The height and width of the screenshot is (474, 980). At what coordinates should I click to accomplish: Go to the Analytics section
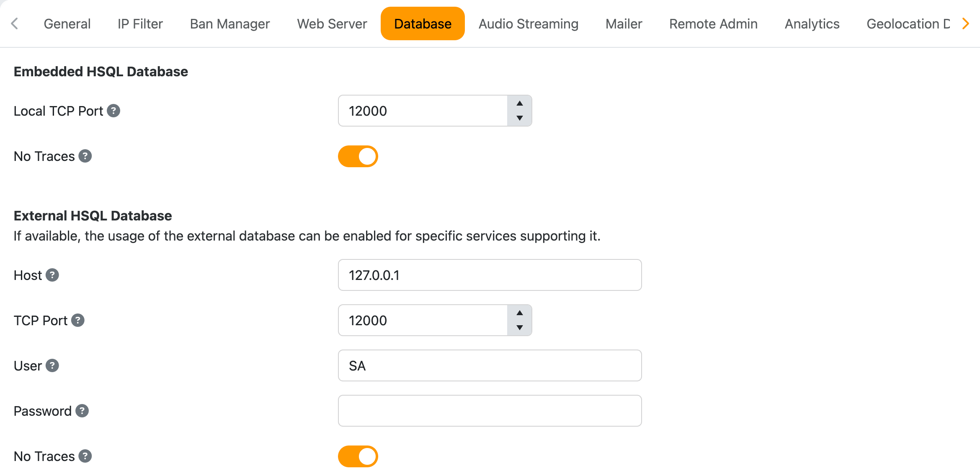pos(812,23)
